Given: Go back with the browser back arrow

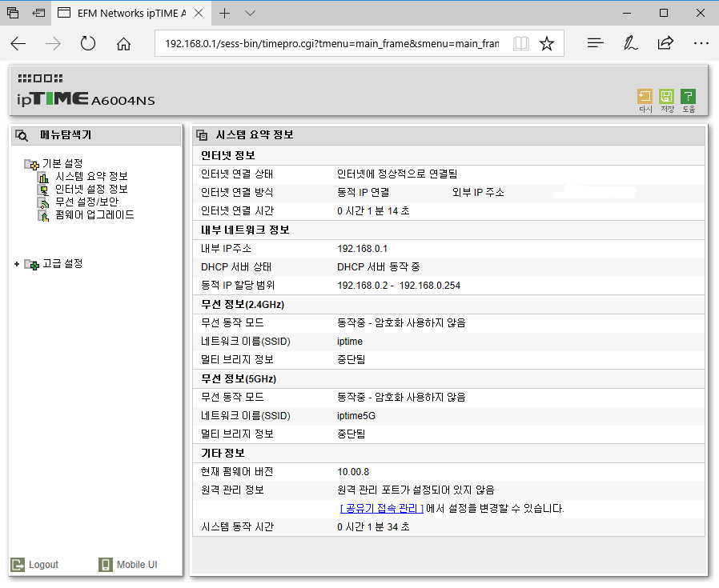Looking at the screenshot, I should pyautogui.click(x=18, y=44).
